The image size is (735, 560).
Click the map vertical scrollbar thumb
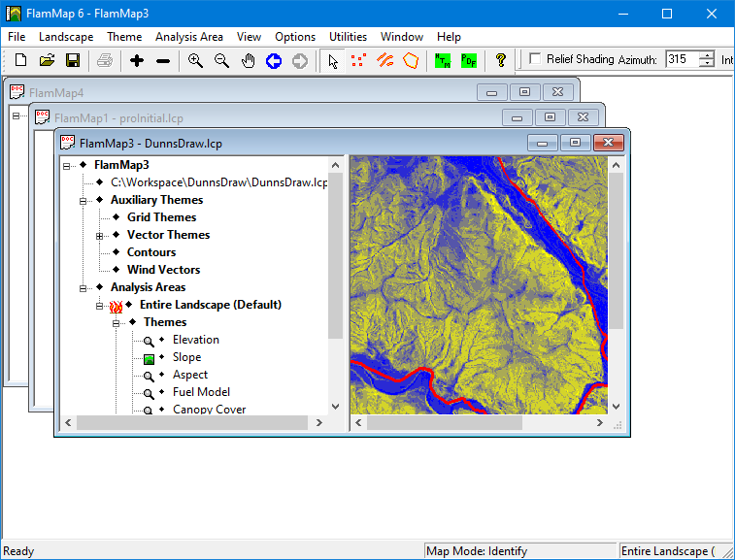[x=616, y=251]
